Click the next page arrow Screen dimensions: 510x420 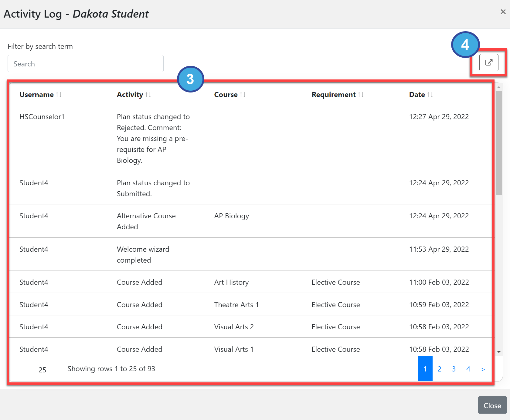(x=483, y=369)
